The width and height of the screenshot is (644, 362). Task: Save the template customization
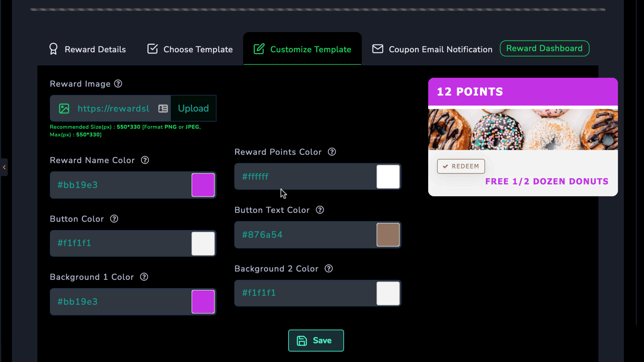316,340
